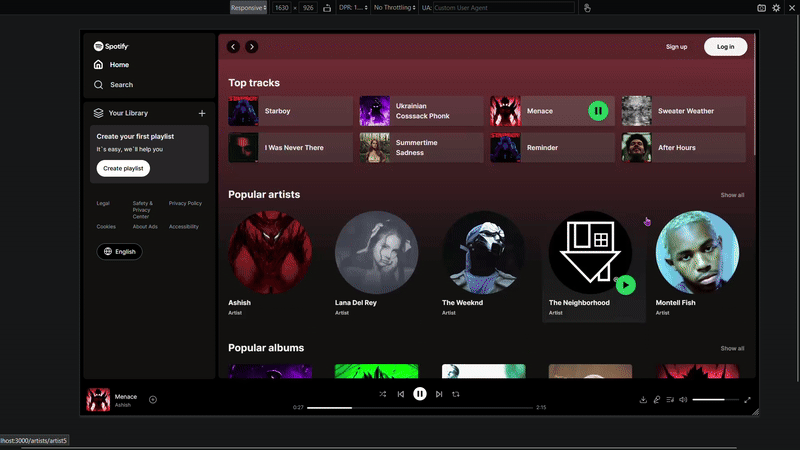The image size is (800, 450).
Task: Open the Cookies link
Action: point(106,227)
